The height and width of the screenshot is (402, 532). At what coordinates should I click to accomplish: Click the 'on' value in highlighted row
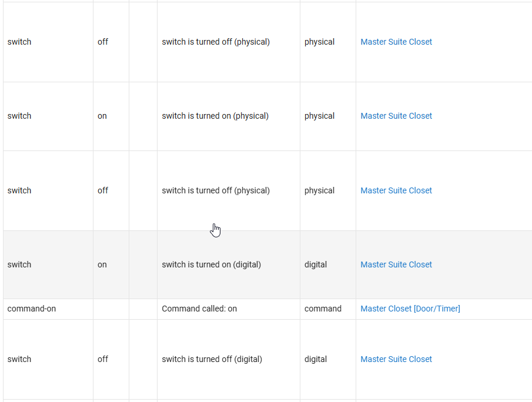pos(102,264)
